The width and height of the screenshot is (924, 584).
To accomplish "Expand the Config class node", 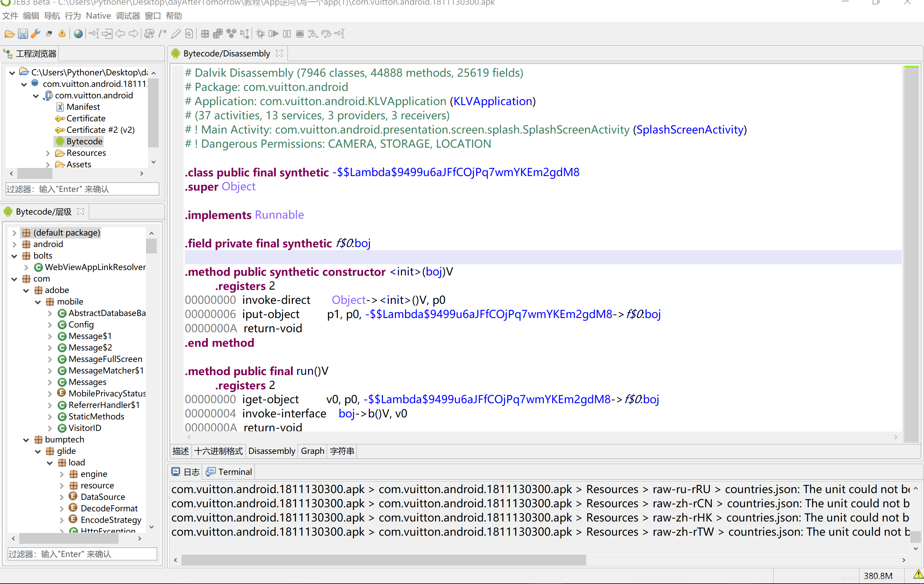I will pyautogui.click(x=50, y=325).
